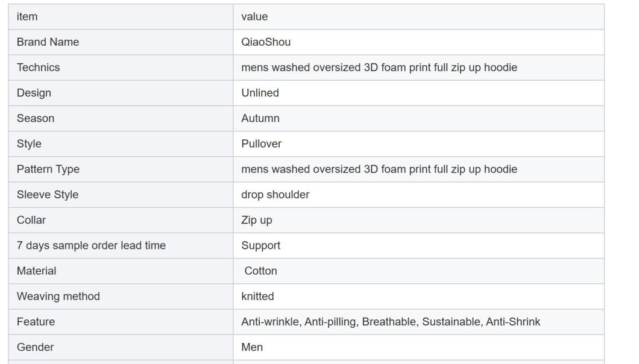Click the Design label cell
Screen dimensions: 639x364
point(121,93)
